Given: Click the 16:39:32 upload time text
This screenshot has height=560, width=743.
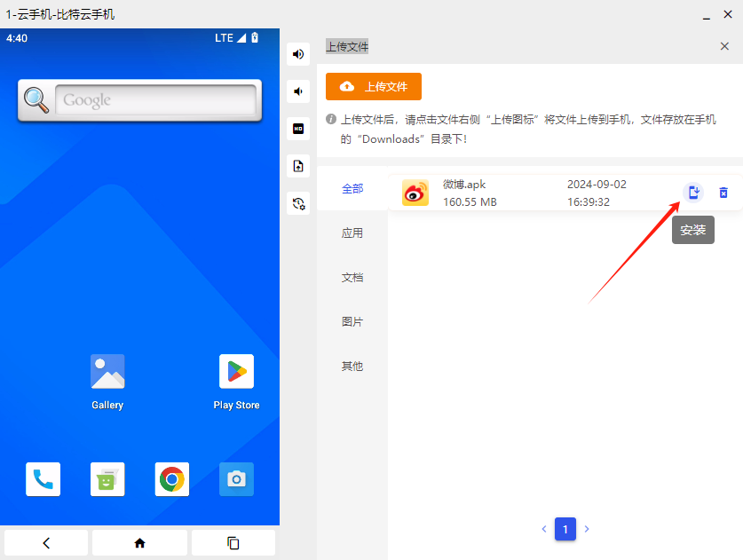Looking at the screenshot, I should (588, 201).
